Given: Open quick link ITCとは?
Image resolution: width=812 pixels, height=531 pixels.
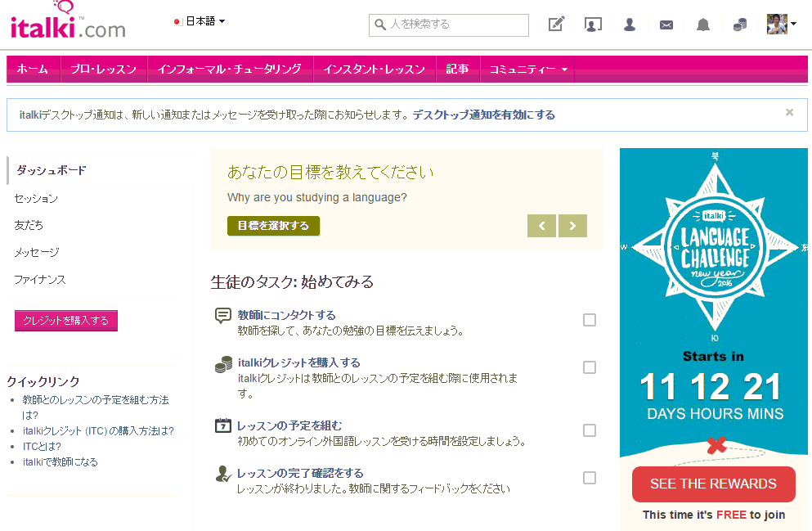Looking at the screenshot, I should pos(42,447).
